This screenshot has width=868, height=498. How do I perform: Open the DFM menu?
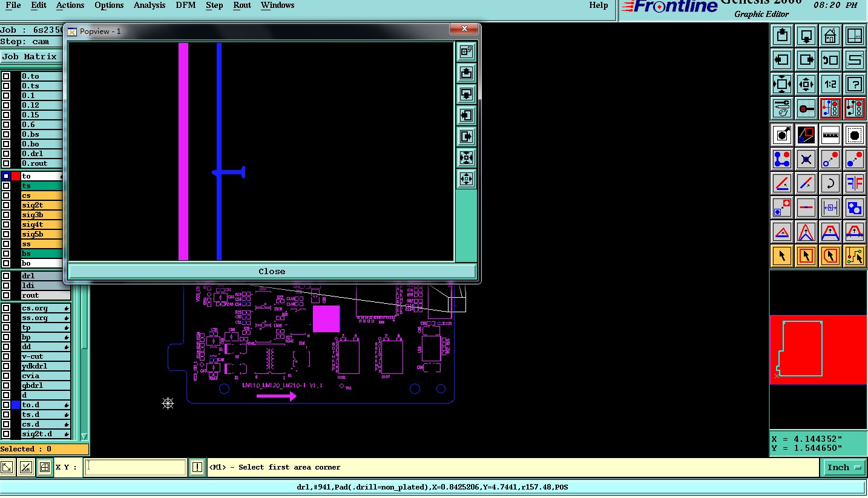(185, 5)
